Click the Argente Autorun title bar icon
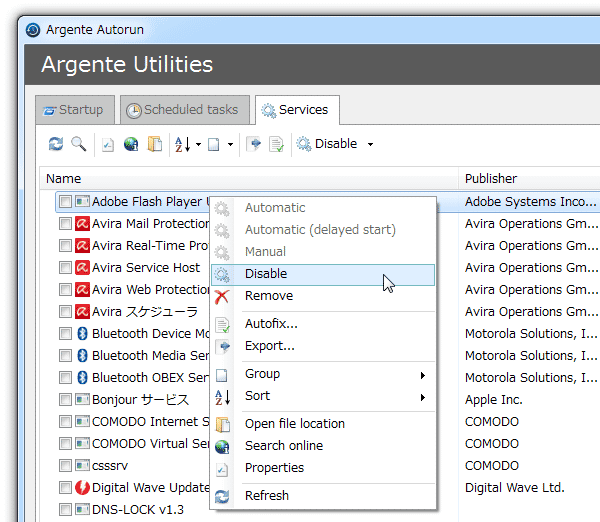The width and height of the screenshot is (600, 522). click(x=33, y=30)
